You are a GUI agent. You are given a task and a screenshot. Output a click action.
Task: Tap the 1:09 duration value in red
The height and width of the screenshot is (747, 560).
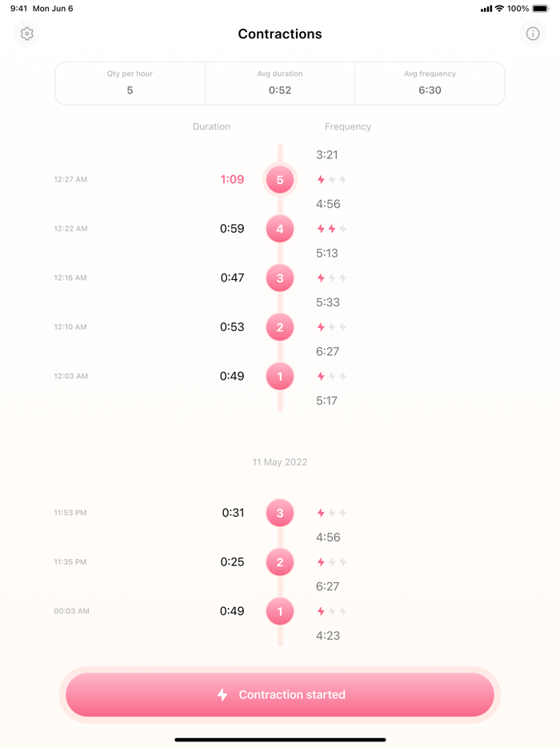(x=232, y=180)
